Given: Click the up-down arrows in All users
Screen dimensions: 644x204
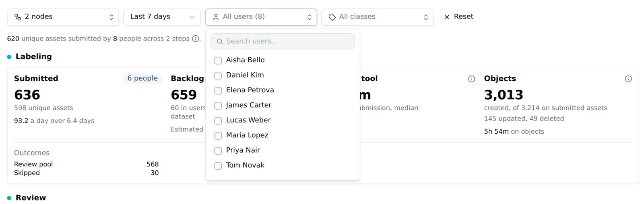Looking at the screenshot, I should tap(310, 17).
